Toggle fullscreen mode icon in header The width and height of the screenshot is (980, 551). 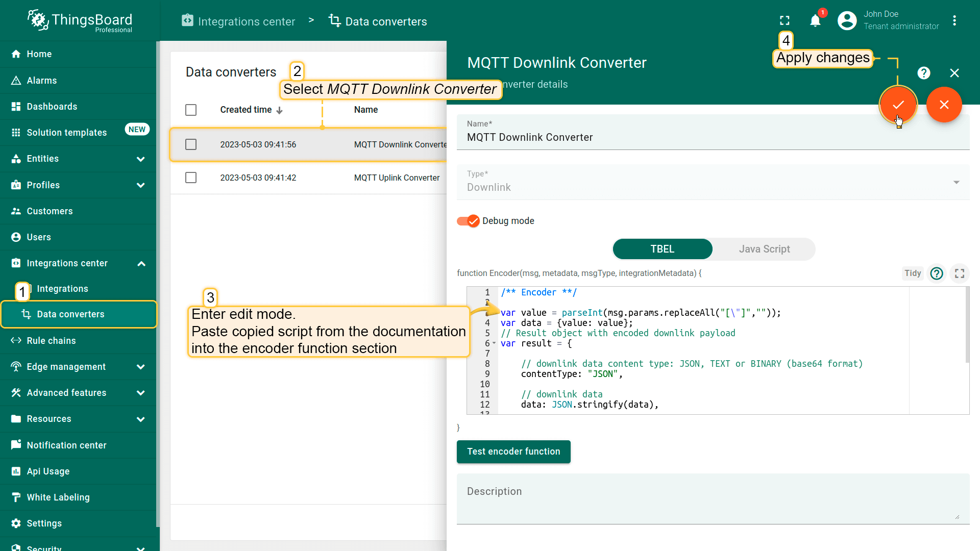(x=785, y=20)
